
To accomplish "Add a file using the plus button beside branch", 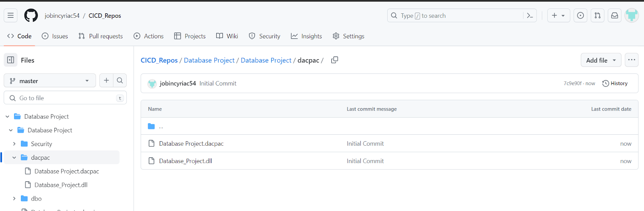I will tap(106, 80).
